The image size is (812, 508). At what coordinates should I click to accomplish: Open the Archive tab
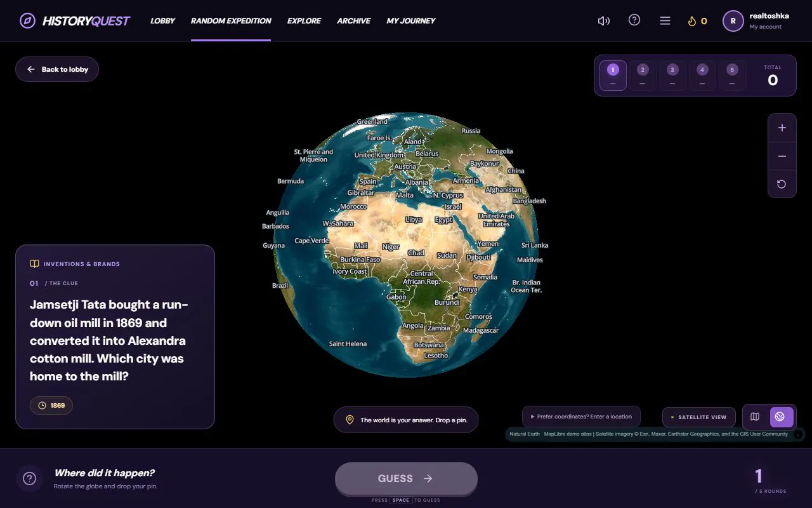click(x=353, y=21)
